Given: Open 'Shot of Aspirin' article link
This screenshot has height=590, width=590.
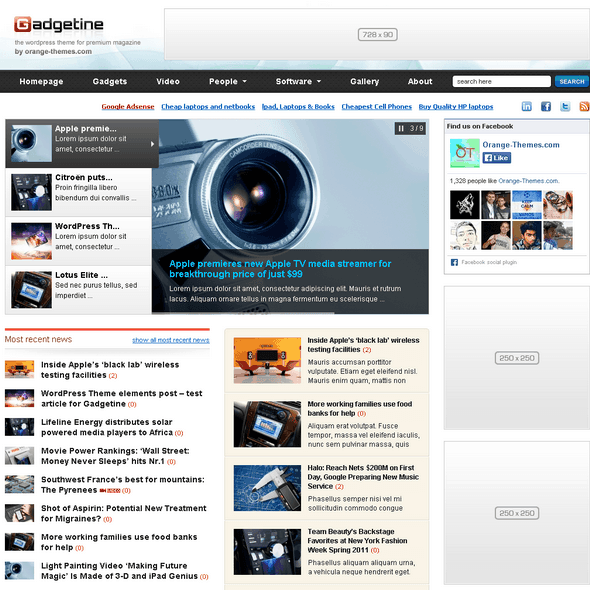Looking at the screenshot, I should (x=124, y=513).
